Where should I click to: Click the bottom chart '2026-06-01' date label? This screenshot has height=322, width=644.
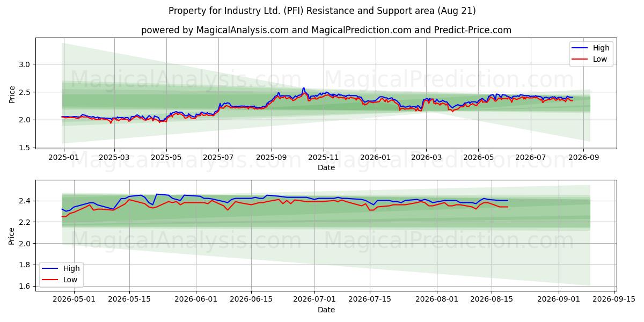pos(196,300)
